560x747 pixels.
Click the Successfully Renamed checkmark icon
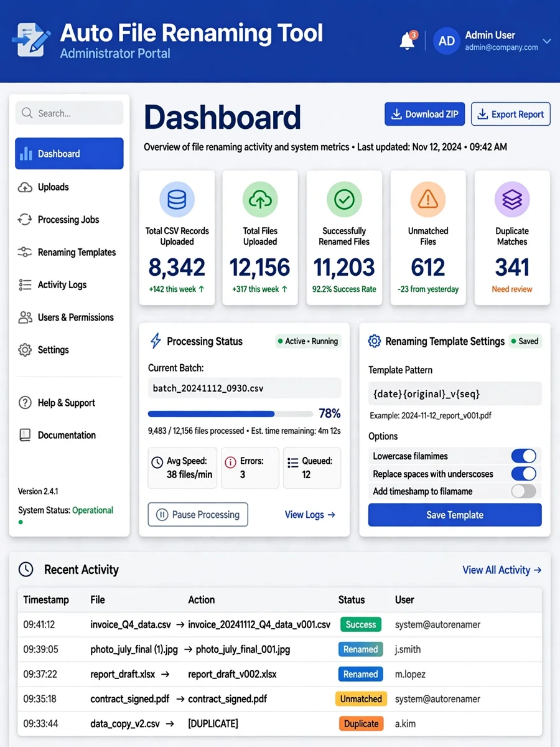tap(344, 199)
